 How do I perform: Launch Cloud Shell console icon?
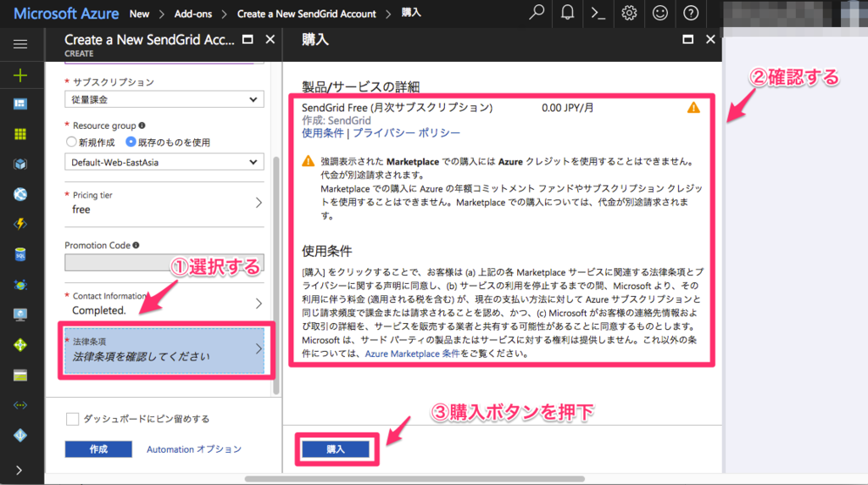[x=598, y=13]
